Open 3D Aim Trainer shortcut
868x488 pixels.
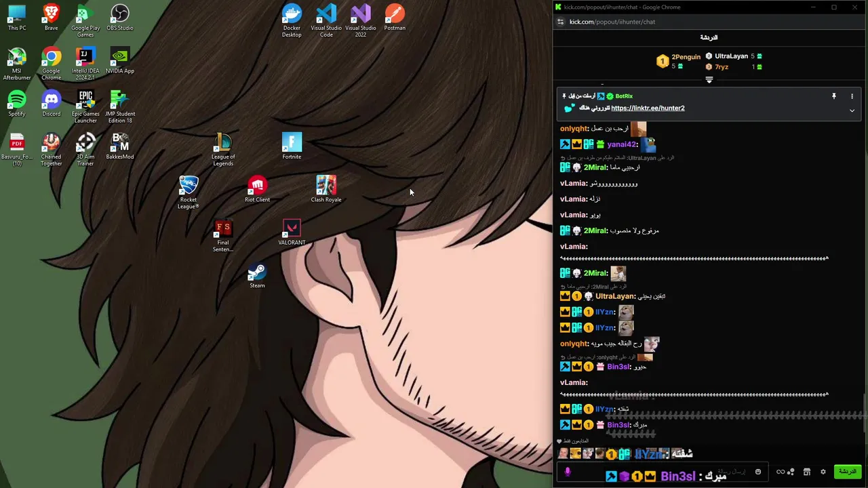[85, 149]
